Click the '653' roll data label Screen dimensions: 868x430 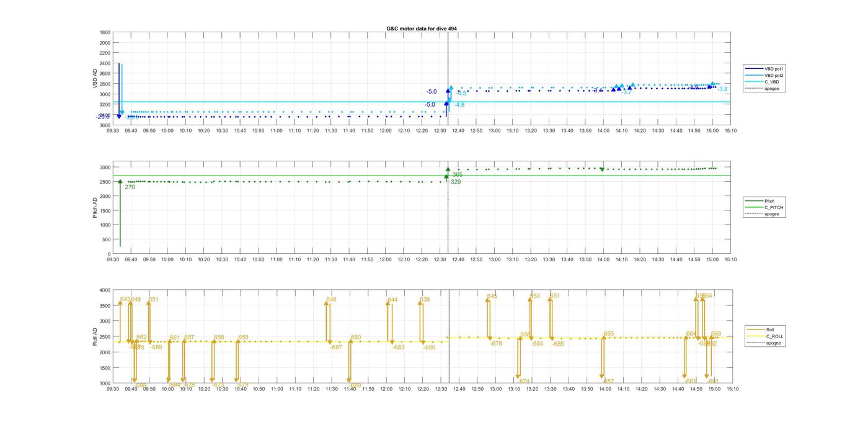pyautogui.click(x=535, y=296)
